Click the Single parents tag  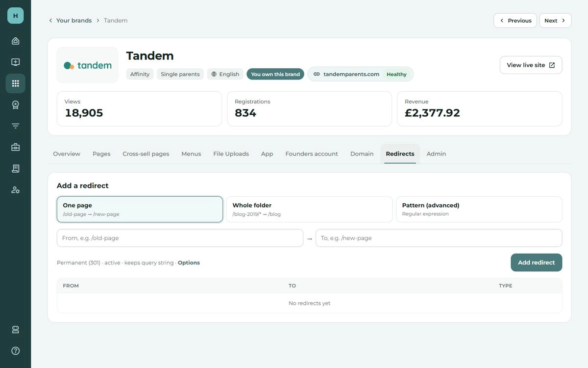pos(180,74)
